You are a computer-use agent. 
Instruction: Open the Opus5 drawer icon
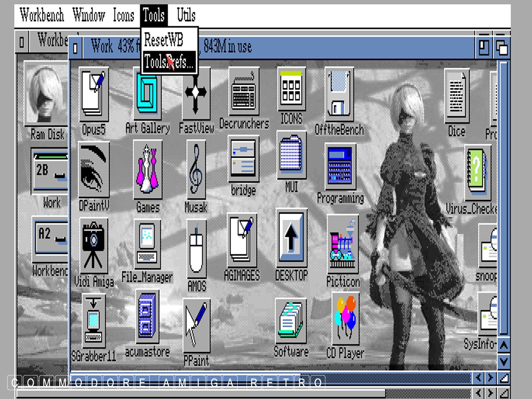(x=94, y=94)
